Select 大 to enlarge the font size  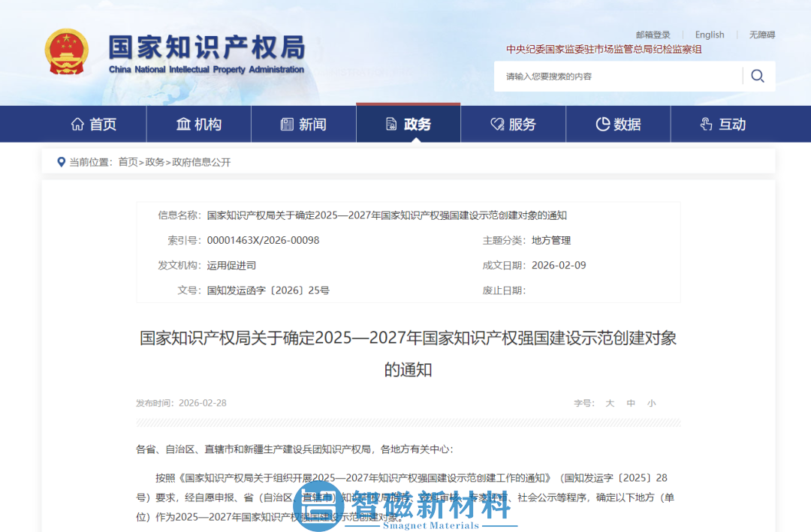pos(610,403)
